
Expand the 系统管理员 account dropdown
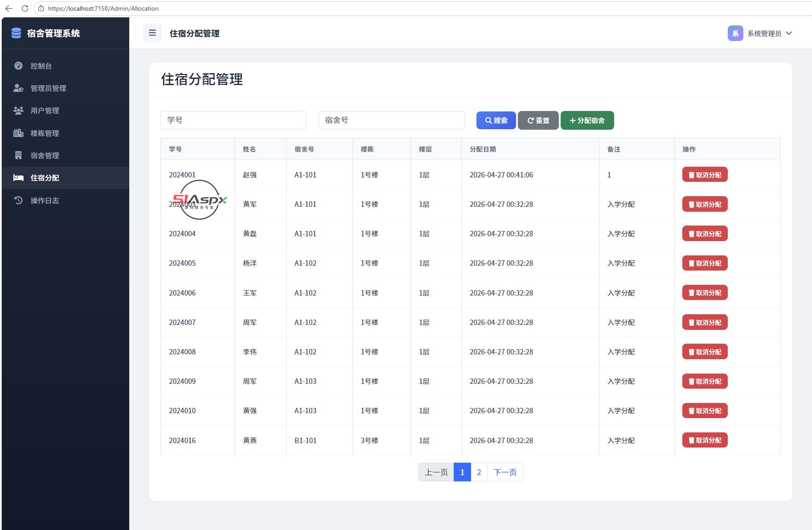(760, 33)
